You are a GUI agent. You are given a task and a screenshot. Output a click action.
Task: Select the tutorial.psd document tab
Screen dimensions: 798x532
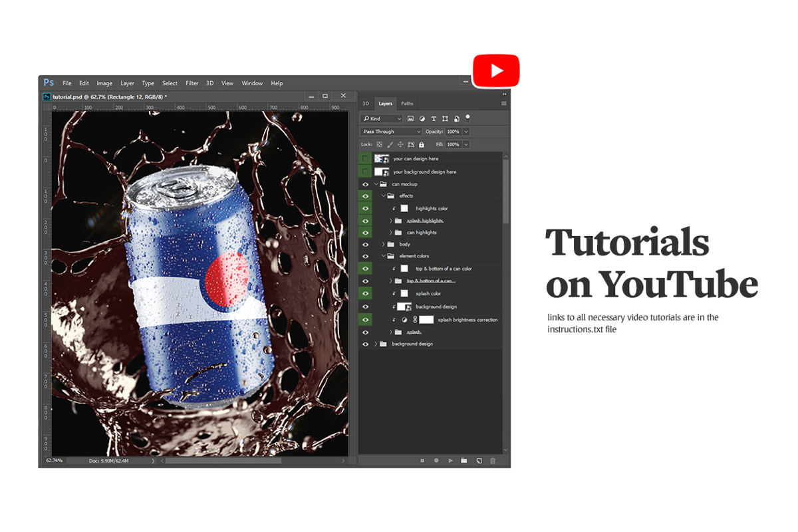[x=104, y=96]
